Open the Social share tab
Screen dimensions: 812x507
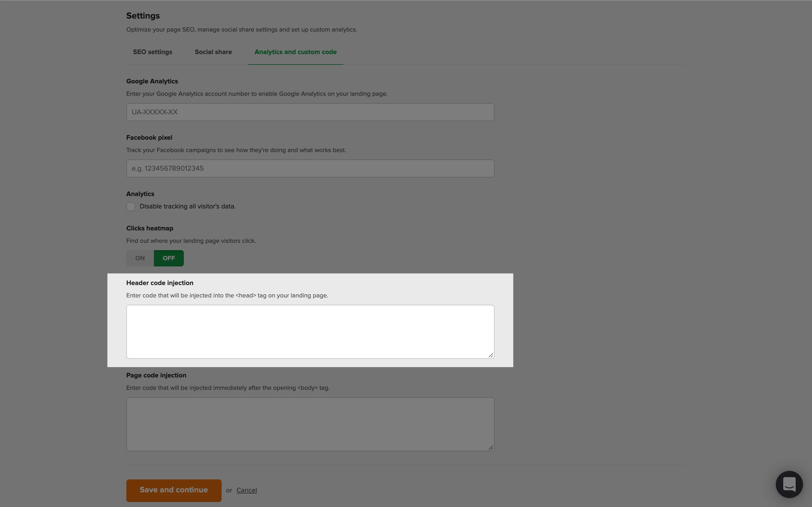click(x=213, y=52)
